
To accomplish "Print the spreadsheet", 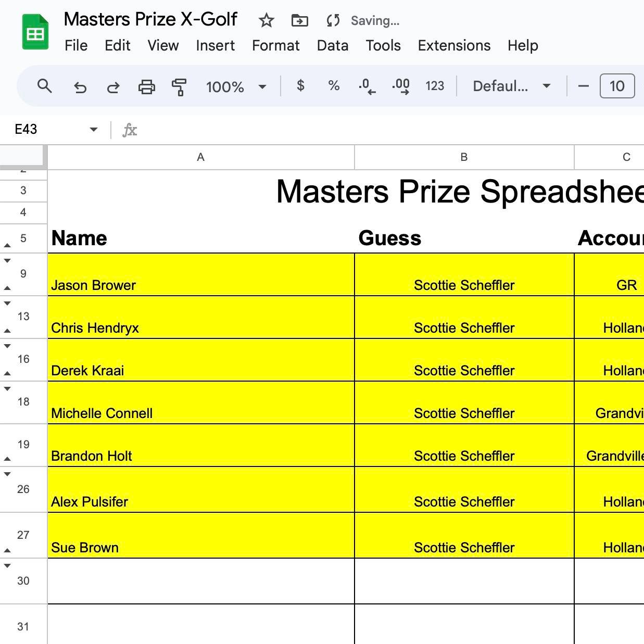I will coord(146,86).
